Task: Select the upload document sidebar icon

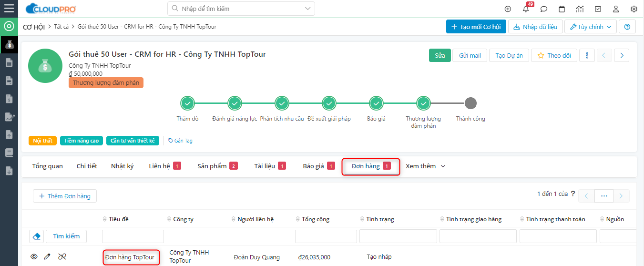Action: [x=9, y=135]
